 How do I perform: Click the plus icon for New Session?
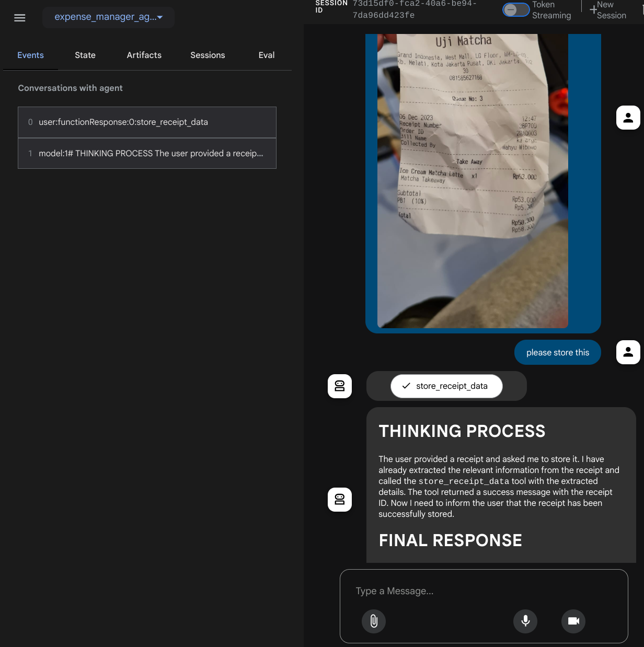[x=593, y=9]
